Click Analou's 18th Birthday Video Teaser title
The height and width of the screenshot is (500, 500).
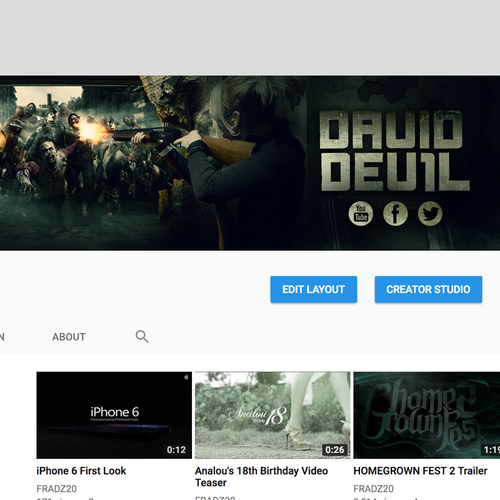[261, 477]
